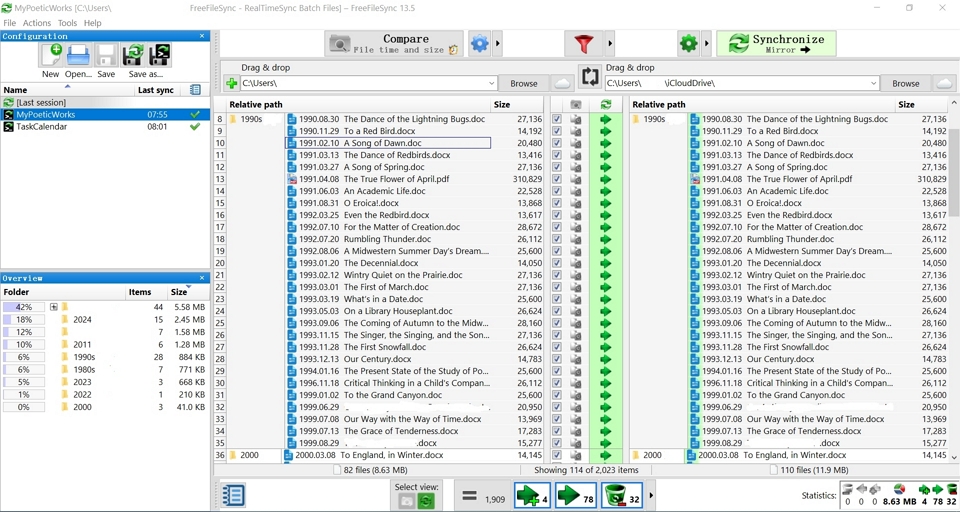Click the Synchronize Mirror button

776,43
